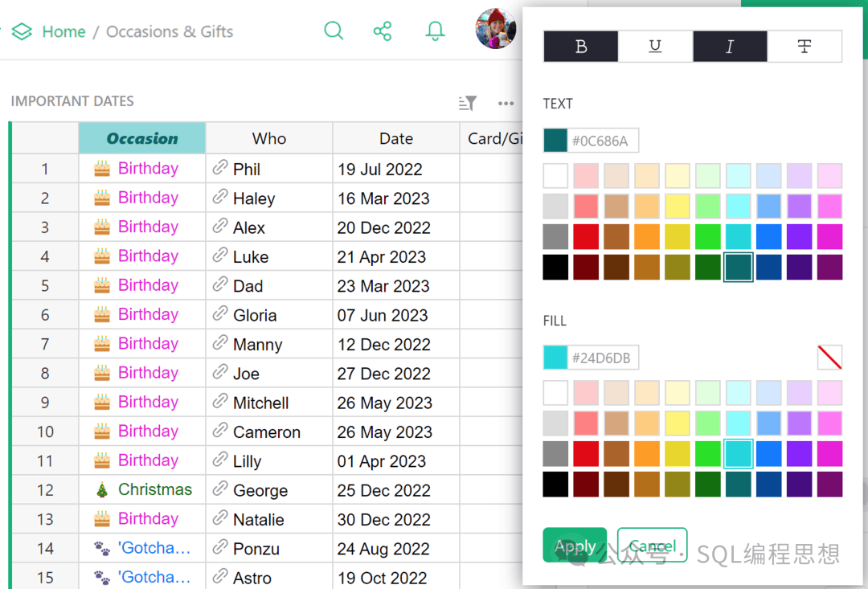Click link icon next to Joe
This screenshot has width=868, height=589.
[x=220, y=371]
